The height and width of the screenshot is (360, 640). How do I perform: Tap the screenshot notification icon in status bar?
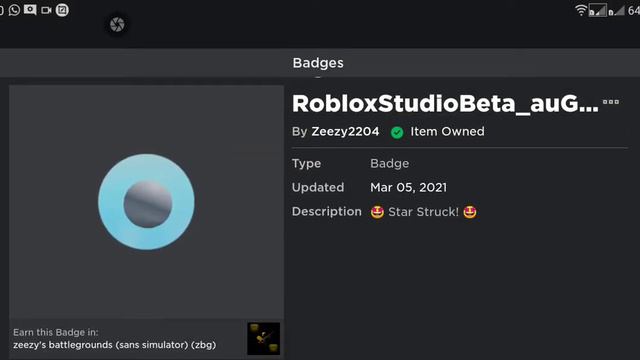pyautogui.click(x=30, y=9)
